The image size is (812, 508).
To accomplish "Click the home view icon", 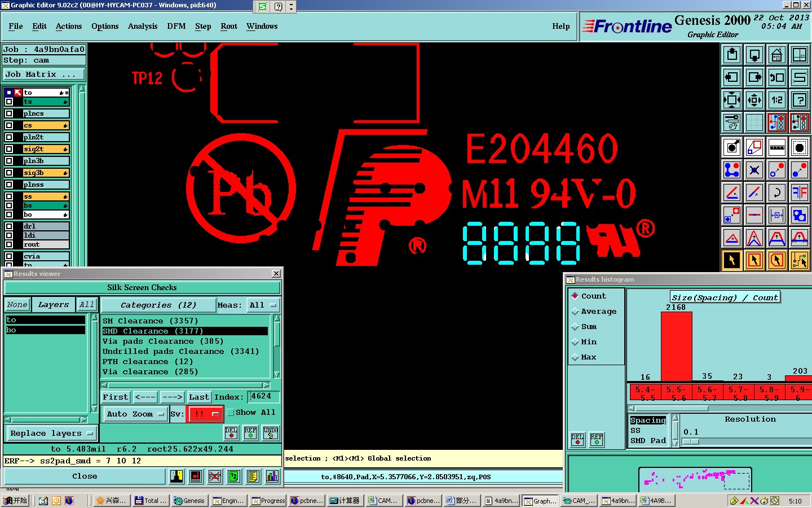I will [777, 55].
